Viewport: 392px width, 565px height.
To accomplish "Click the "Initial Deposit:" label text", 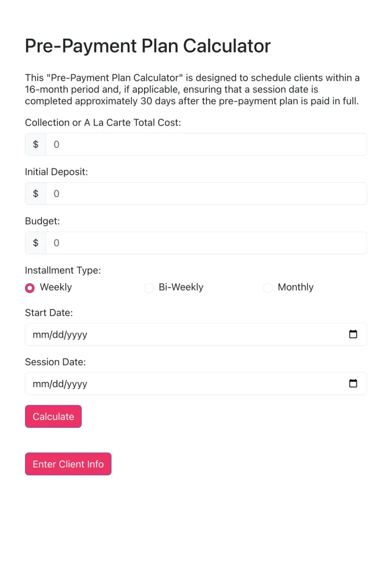I will click(x=56, y=172).
